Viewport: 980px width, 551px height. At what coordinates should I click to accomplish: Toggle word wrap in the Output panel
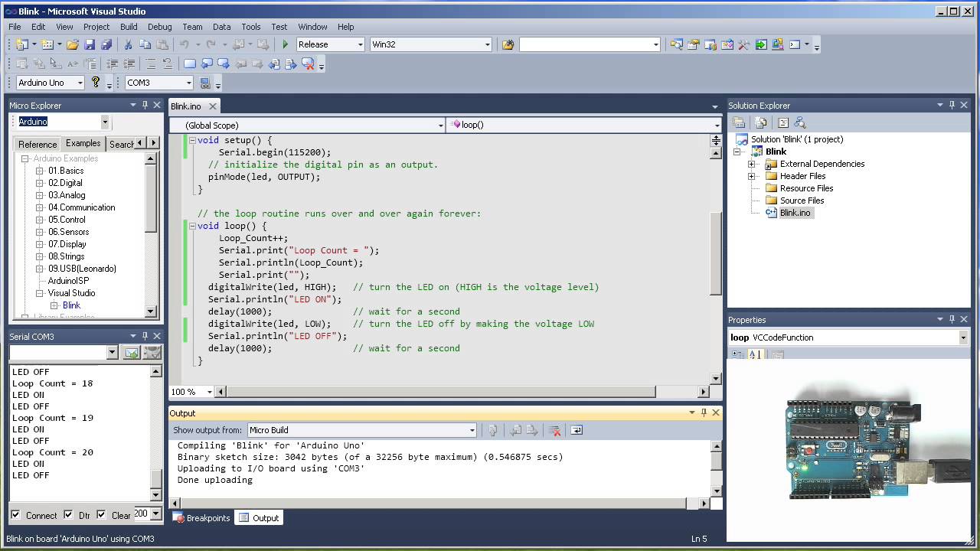point(577,430)
